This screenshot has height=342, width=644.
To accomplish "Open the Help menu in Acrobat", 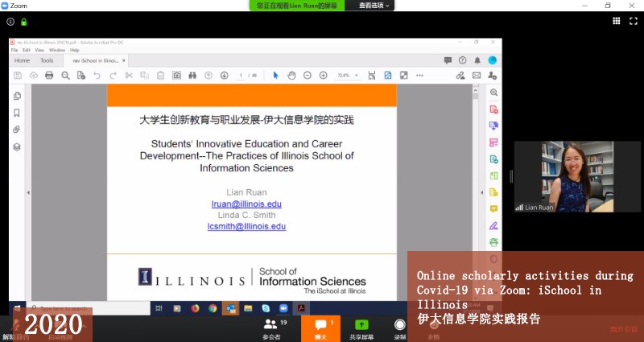I will tap(74, 50).
